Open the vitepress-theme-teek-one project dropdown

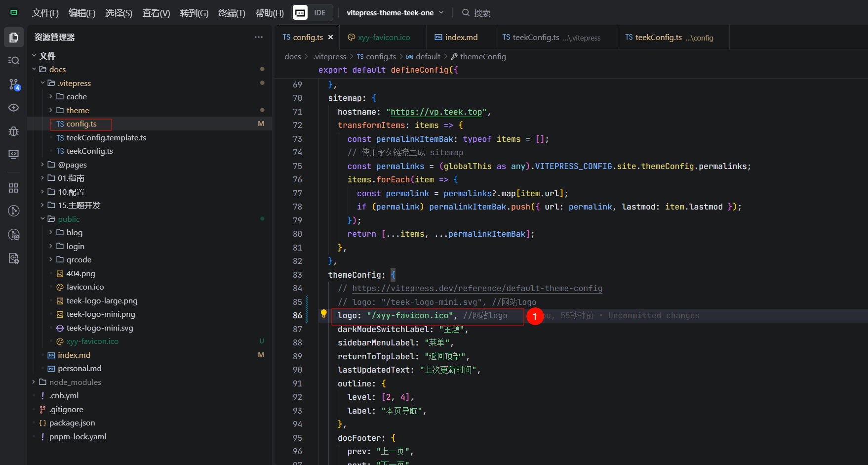(395, 13)
